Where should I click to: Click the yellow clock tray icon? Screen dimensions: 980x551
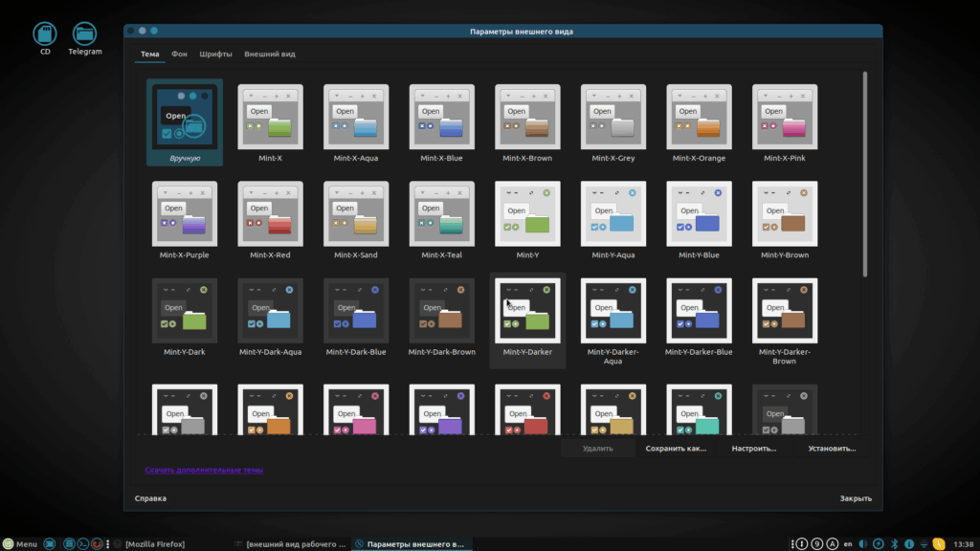(x=939, y=543)
